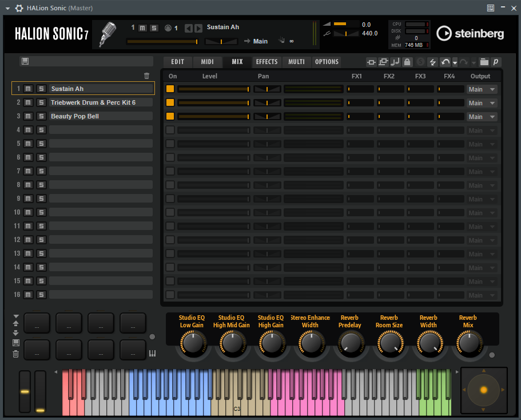521x420 pixels.
Task: Click the undo arrow in the toolbar
Action: pos(445,62)
